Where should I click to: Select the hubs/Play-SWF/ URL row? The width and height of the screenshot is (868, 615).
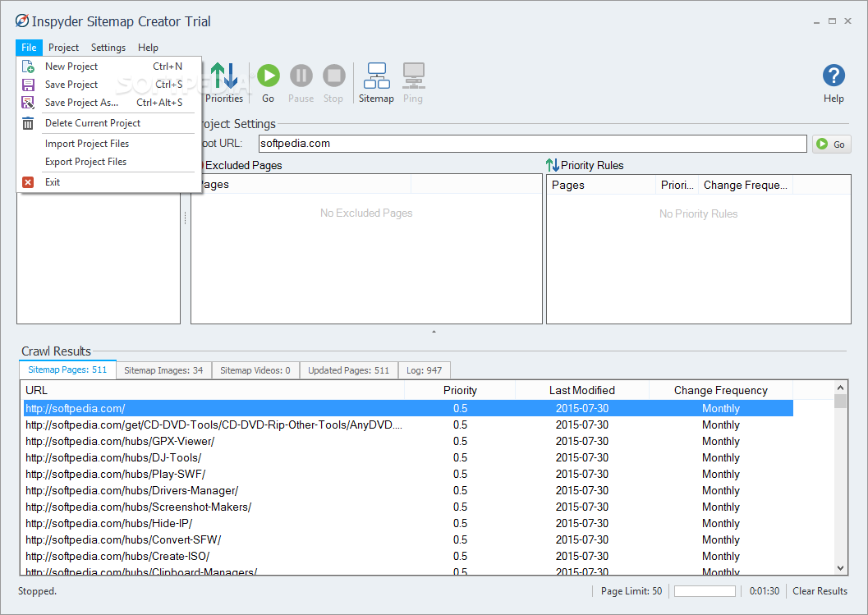[408, 475]
